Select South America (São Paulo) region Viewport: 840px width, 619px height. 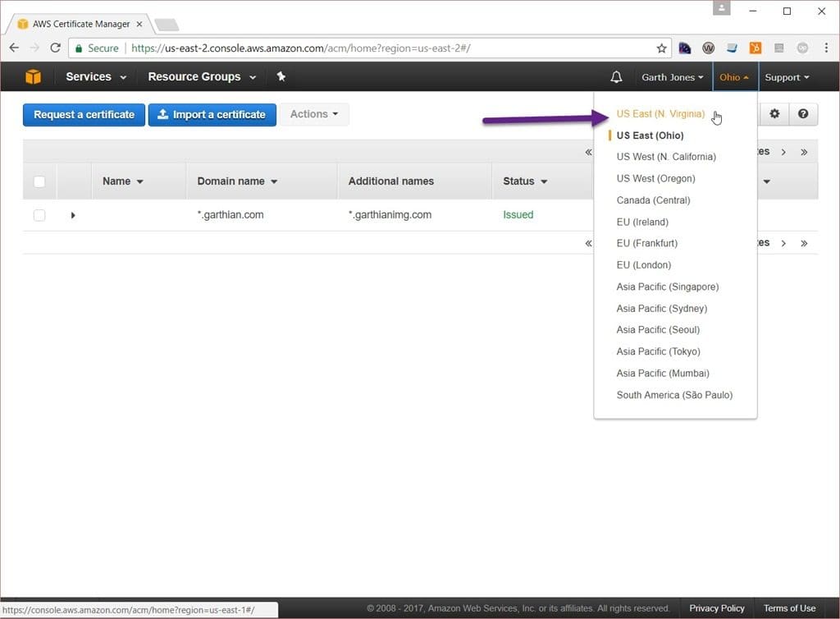(x=674, y=395)
